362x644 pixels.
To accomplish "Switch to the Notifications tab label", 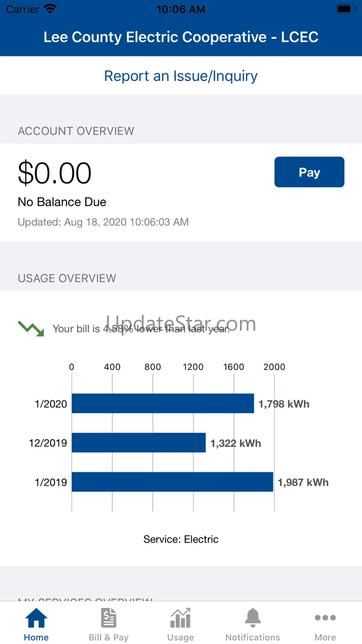I will 253,637.
